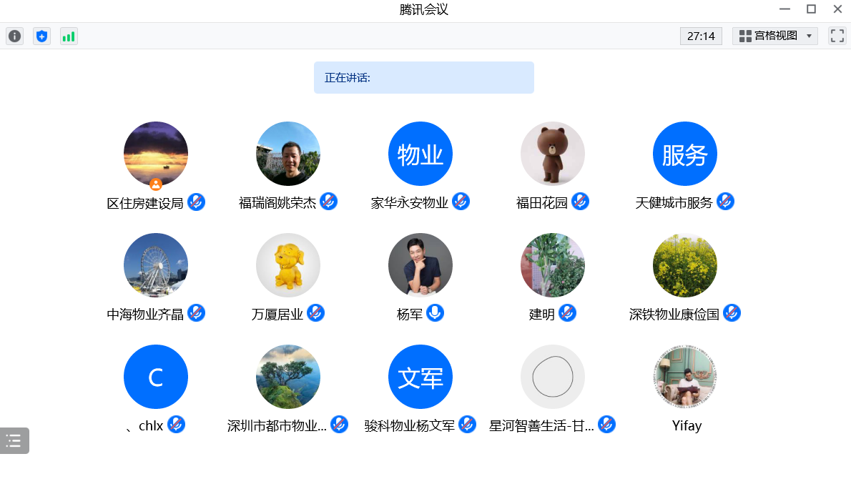Viewport: 851px width, 504px height.
Task: Click the muted mic icon beside 福瑞阁姚荣杰
Action: [x=328, y=202]
